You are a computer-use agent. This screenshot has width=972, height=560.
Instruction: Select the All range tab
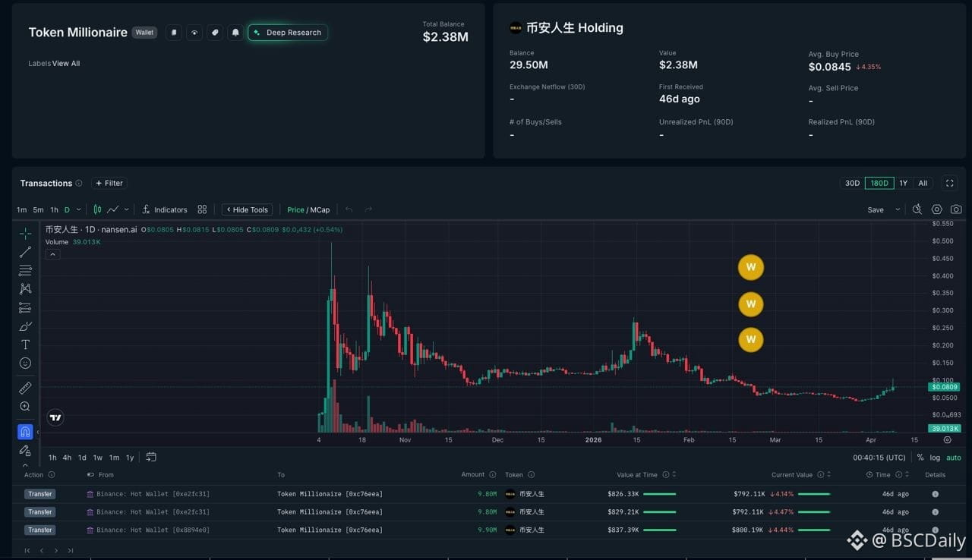[923, 183]
